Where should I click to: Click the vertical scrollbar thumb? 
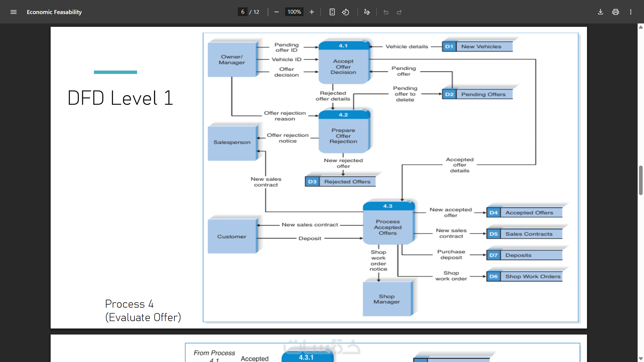coord(641,180)
